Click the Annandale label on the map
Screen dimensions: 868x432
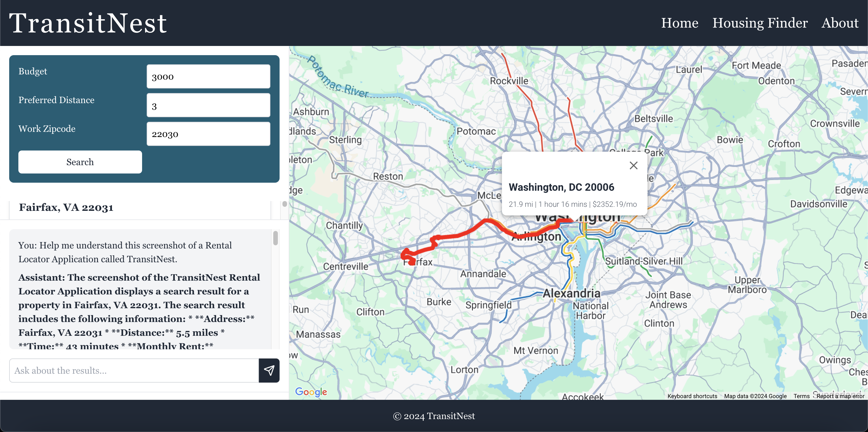pos(483,273)
